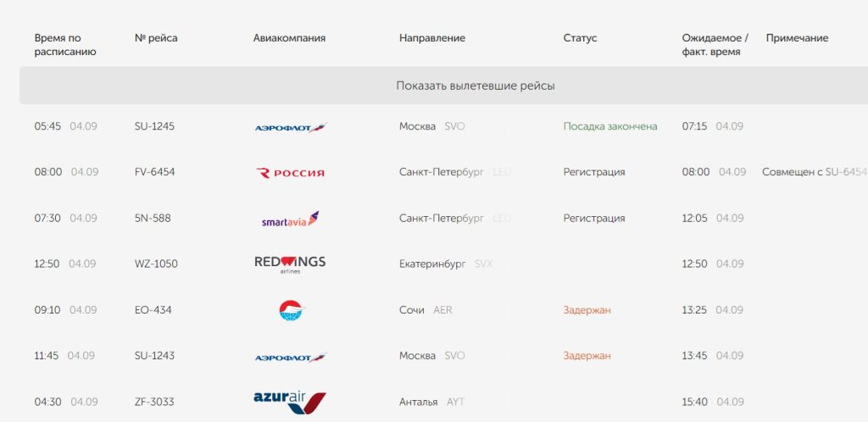Click the Smartavia airline logo
This screenshot has width=868, height=422.
(x=290, y=219)
